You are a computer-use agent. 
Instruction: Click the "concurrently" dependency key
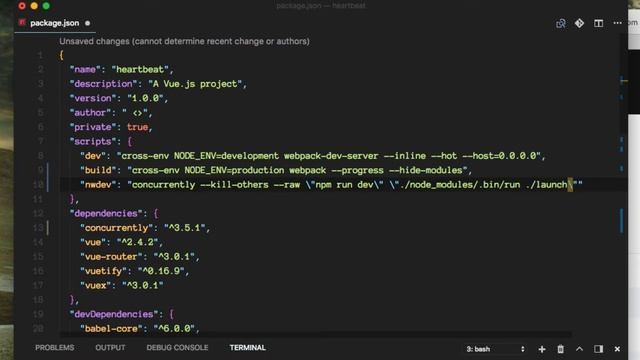click(x=116, y=228)
